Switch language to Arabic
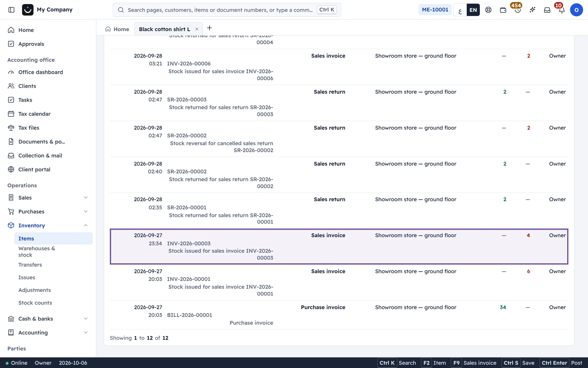The width and height of the screenshot is (588, 368). tap(460, 10)
